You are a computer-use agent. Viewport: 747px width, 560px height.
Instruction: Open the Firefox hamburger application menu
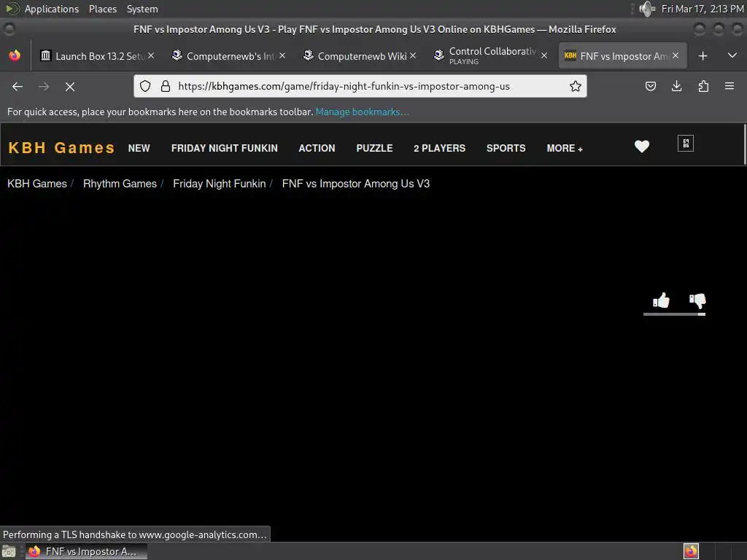point(729,86)
